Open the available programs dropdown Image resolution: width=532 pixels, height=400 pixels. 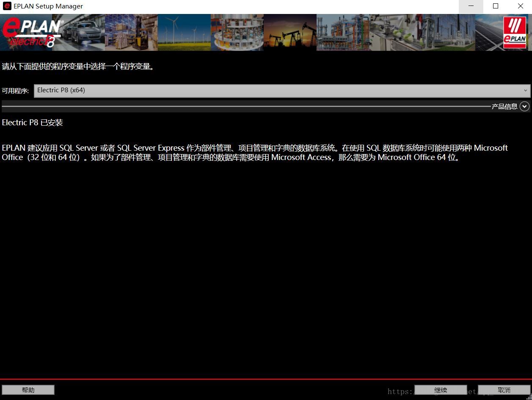coord(282,90)
